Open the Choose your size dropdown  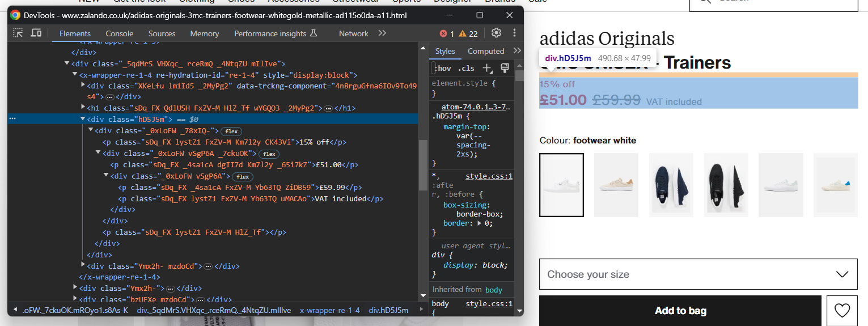click(697, 274)
